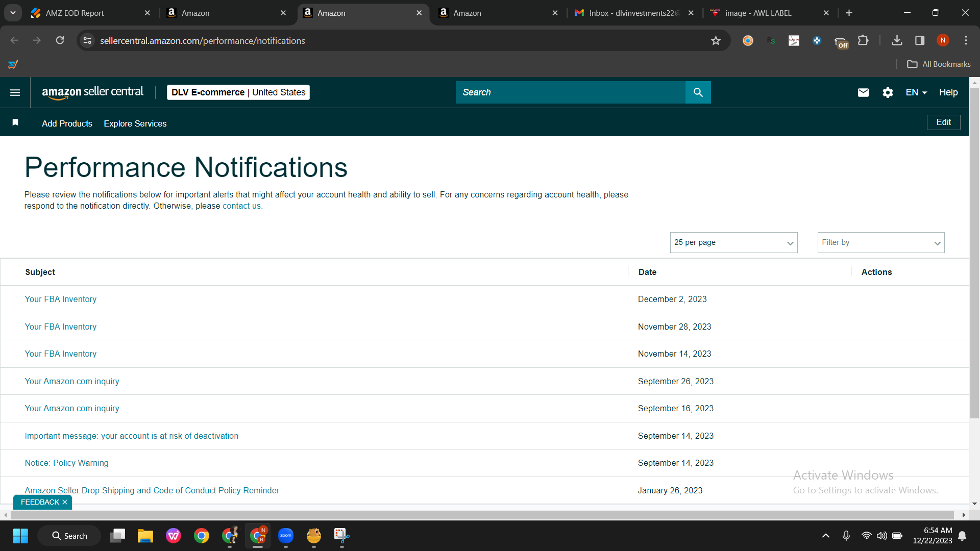Click the Subject column header
The height and width of the screenshot is (551, 980).
40,272
